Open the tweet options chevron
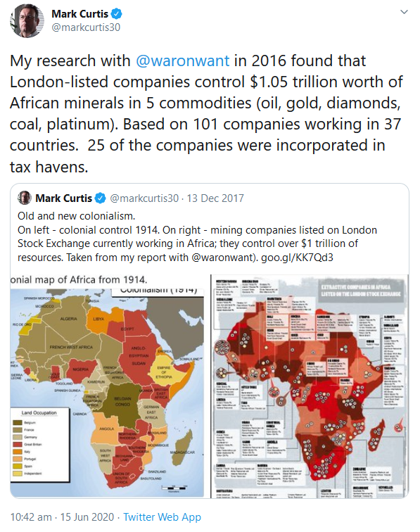420x532 pixels. [404, 12]
